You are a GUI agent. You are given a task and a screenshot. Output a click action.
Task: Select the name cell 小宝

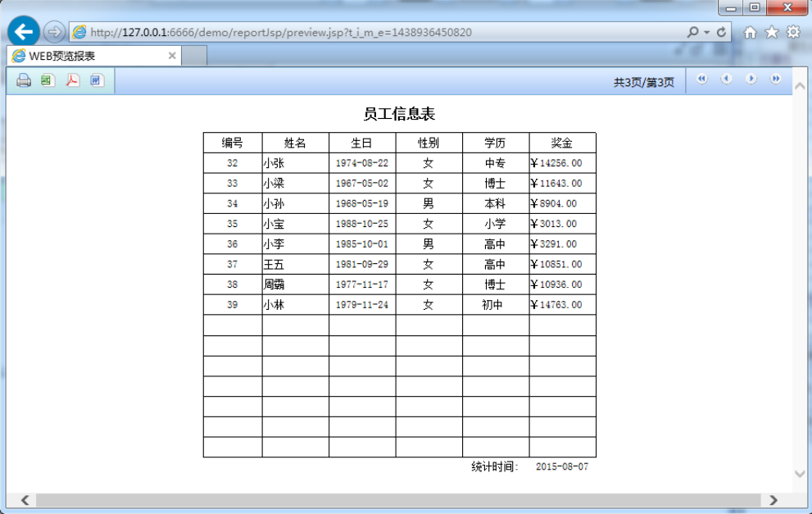pos(295,223)
